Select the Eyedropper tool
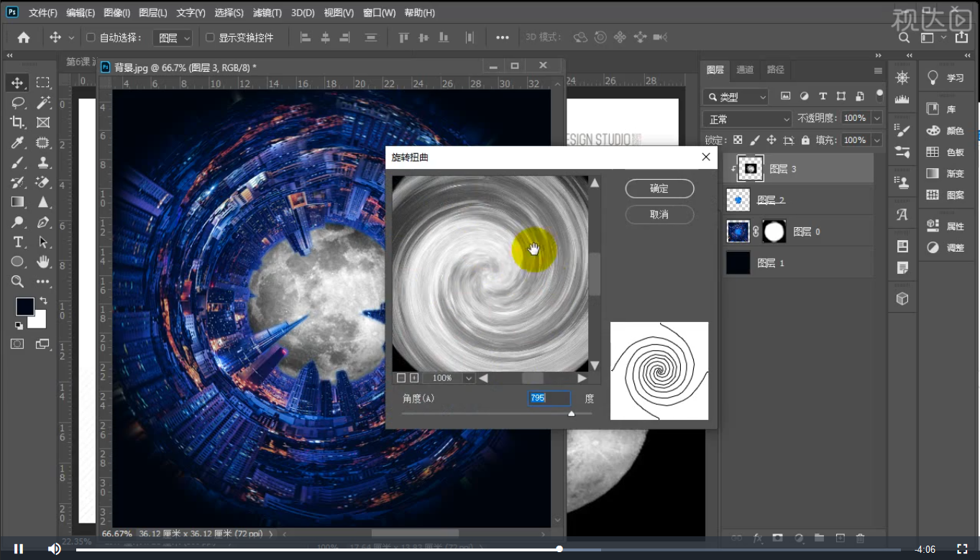Viewport: 980px width, 560px height. pos(18,142)
